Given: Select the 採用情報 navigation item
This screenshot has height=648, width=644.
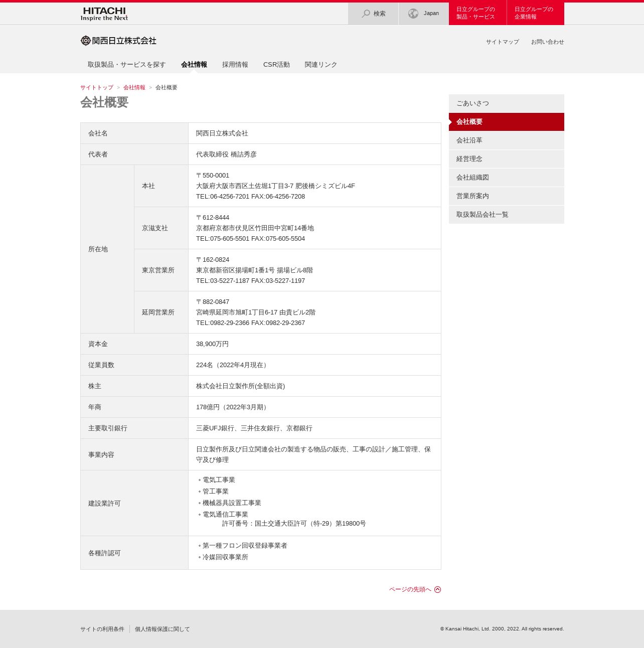Looking at the screenshot, I should [x=235, y=65].
